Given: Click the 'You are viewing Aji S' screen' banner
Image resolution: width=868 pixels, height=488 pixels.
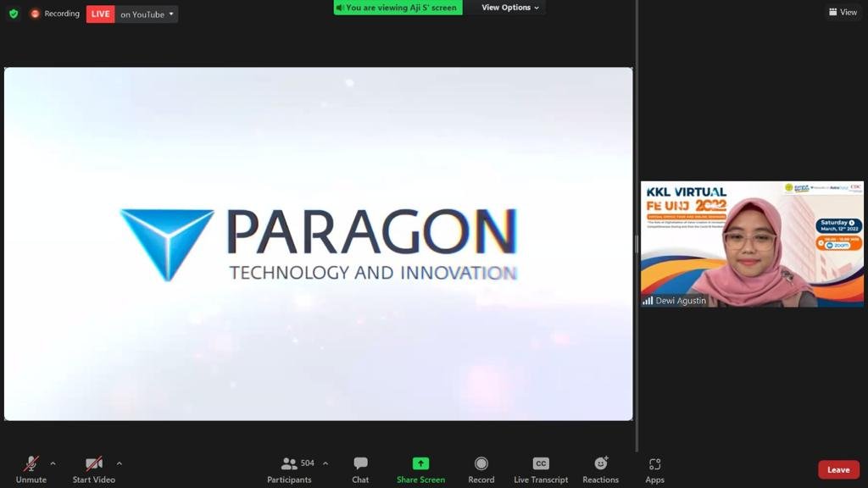Looking at the screenshot, I should [398, 8].
